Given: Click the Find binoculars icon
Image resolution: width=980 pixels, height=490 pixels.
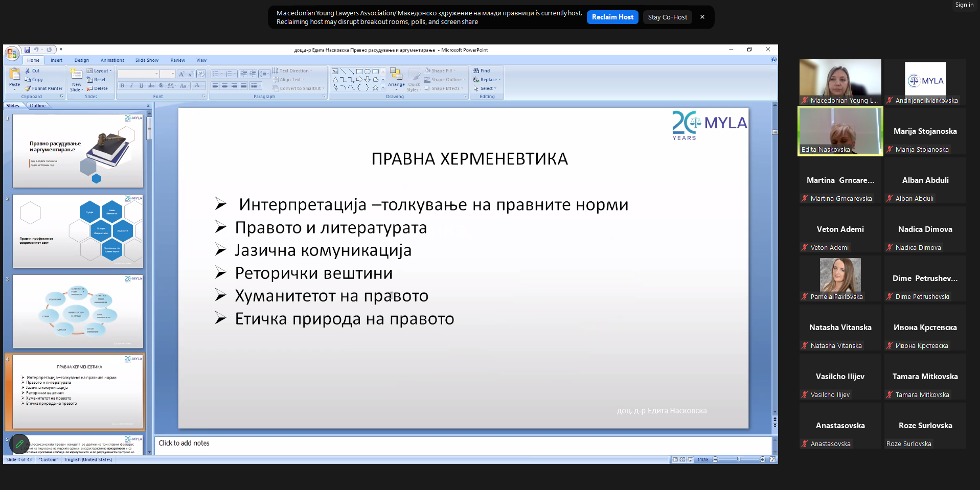Looking at the screenshot, I should pos(476,71).
